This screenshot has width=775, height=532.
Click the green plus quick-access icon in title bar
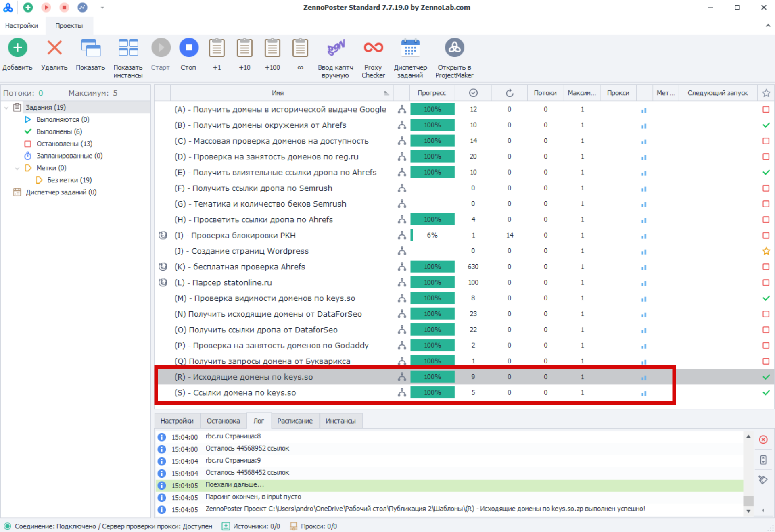[x=28, y=7]
